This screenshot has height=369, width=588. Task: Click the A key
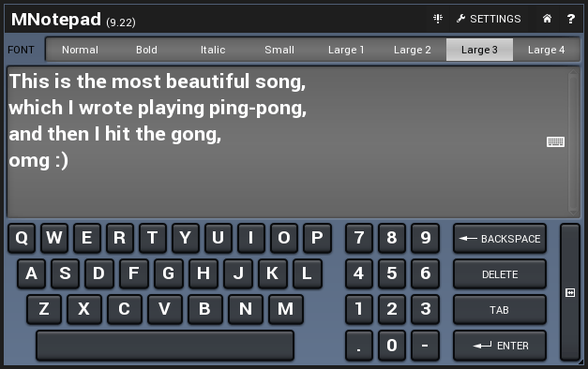coord(32,273)
